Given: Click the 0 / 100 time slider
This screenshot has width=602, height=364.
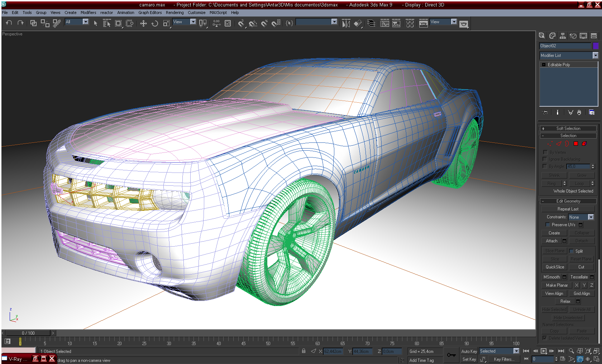Looking at the screenshot, I should [28, 333].
